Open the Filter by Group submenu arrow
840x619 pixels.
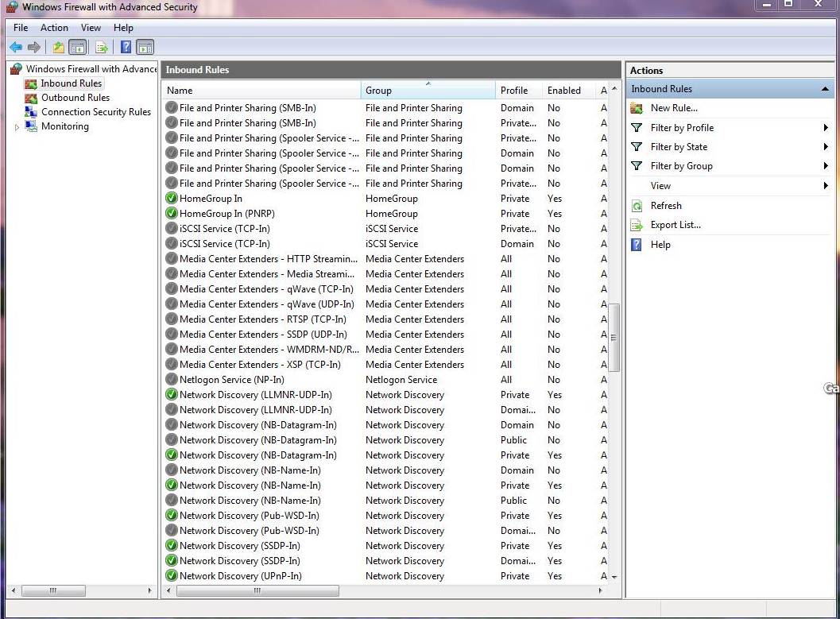click(x=826, y=167)
